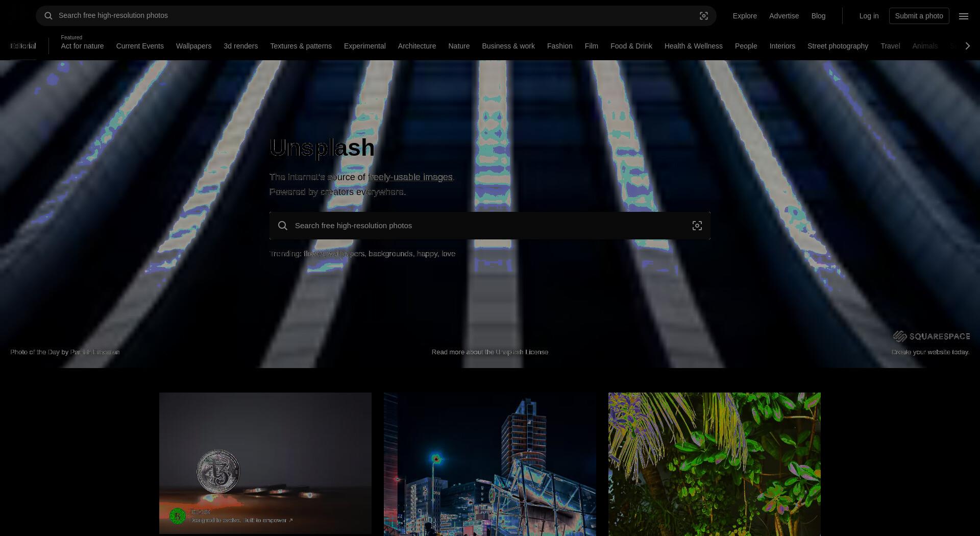Click trending term backgrounds
The height and width of the screenshot is (536, 980).
tap(390, 254)
